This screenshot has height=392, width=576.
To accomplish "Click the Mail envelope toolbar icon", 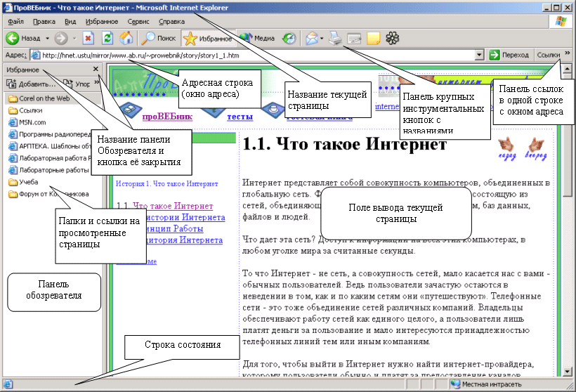I will coord(311,39).
